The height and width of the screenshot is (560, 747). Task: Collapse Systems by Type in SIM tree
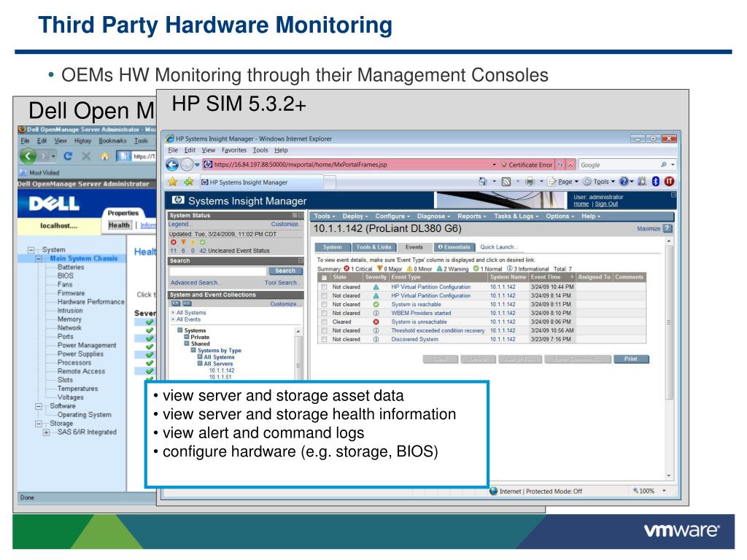(x=193, y=351)
